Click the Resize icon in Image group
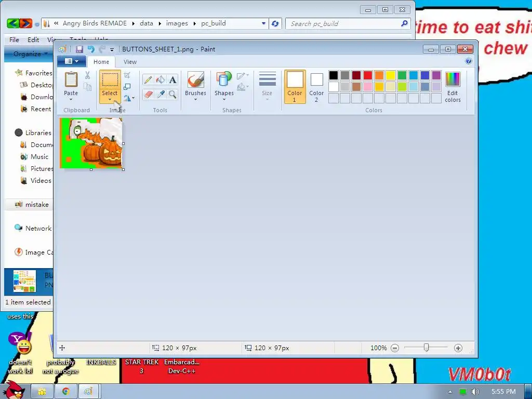The image size is (532, 399). pos(127,87)
